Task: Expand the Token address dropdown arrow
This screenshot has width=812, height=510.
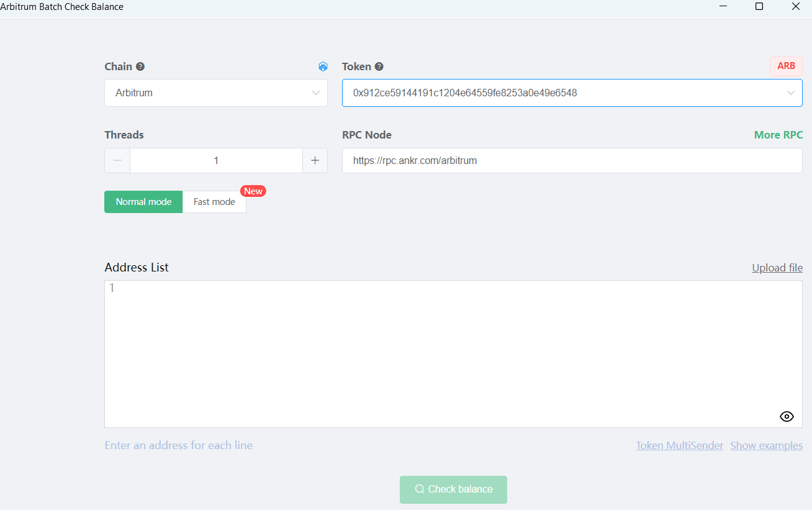Action: coord(791,93)
